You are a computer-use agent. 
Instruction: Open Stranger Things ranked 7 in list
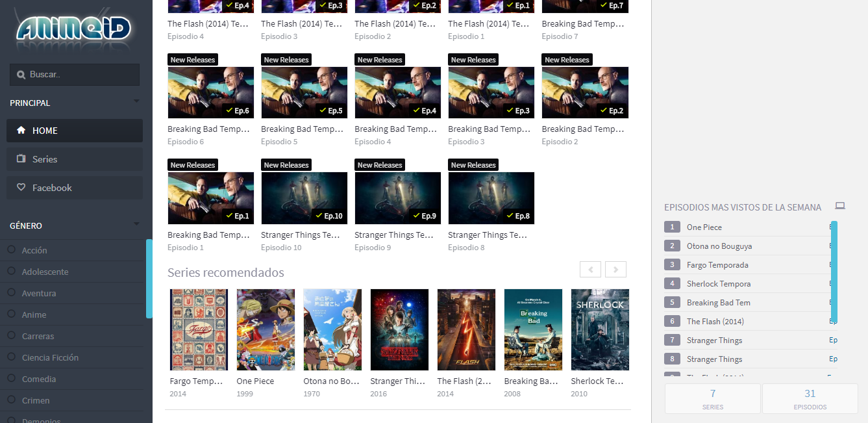(714, 340)
